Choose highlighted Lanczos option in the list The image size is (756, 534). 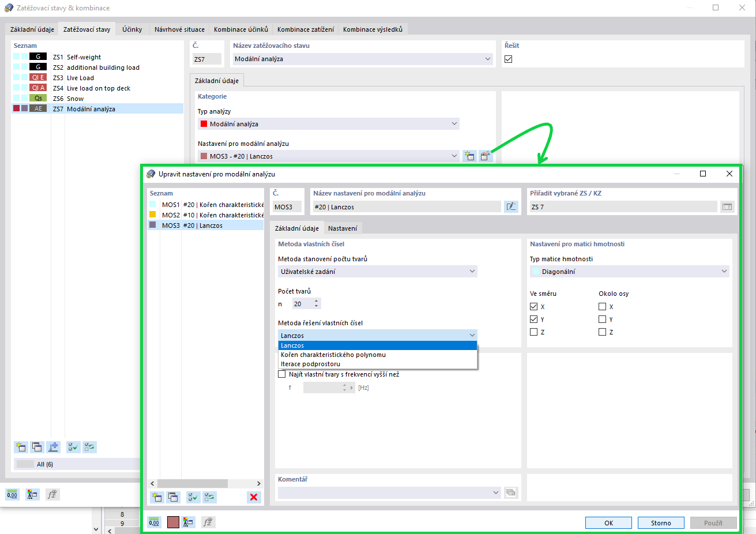pos(378,345)
